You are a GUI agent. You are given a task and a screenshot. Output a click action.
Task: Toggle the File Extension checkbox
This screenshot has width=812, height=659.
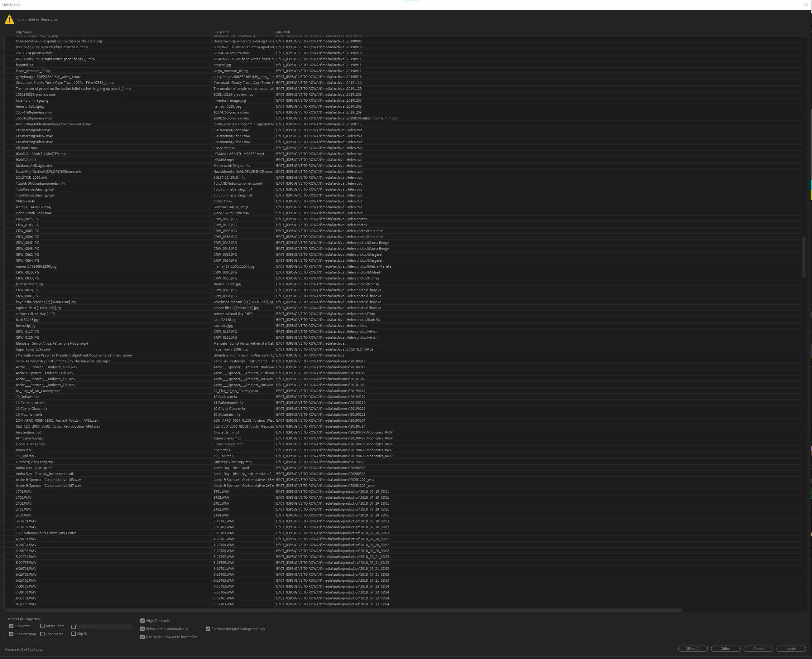(x=12, y=634)
